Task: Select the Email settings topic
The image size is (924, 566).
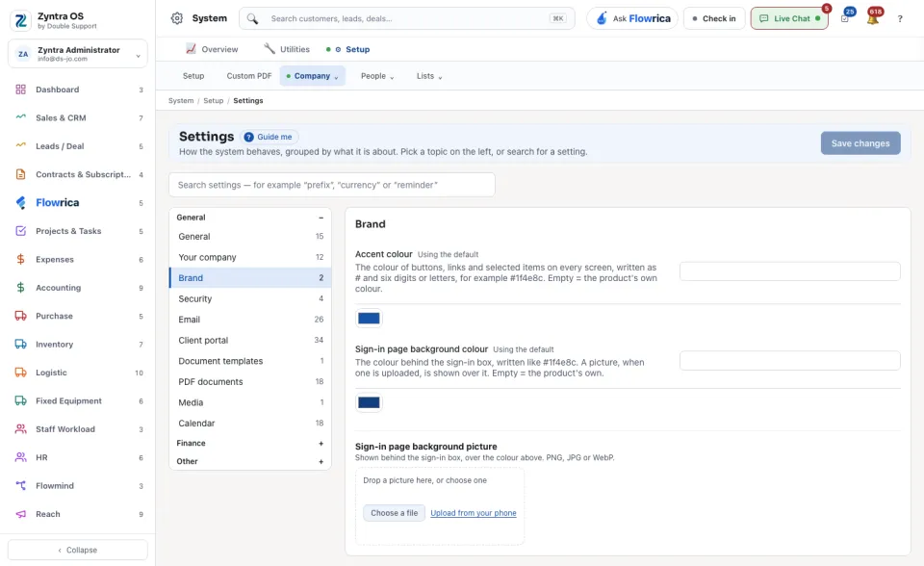Action: [250, 319]
